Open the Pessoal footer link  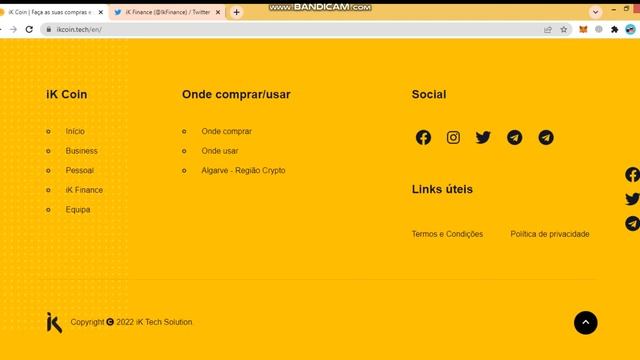coord(80,171)
